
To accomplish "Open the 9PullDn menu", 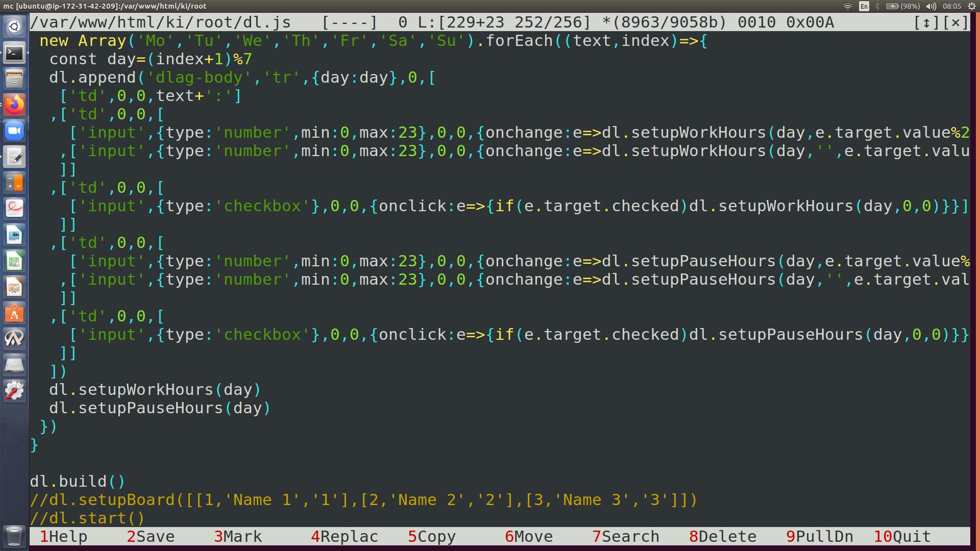I will pyautogui.click(x=819, y=537).
